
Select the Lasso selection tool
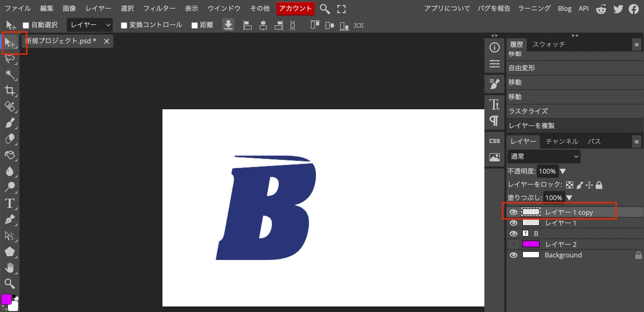[9, 58]
